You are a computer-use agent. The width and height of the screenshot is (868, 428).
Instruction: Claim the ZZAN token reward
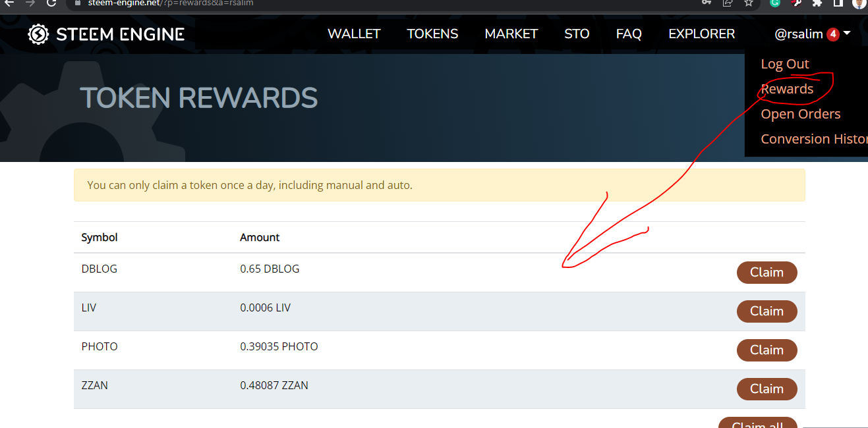767,389
